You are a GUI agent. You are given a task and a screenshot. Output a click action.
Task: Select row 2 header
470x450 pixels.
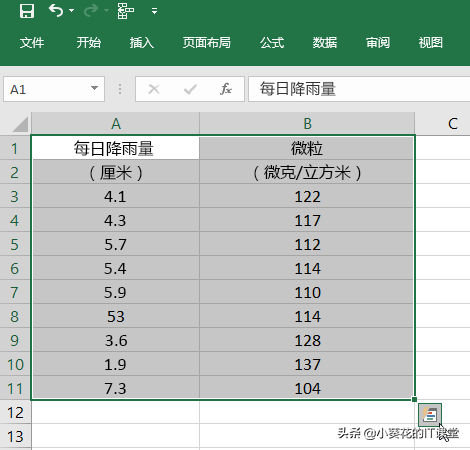[x=15, y=172]
